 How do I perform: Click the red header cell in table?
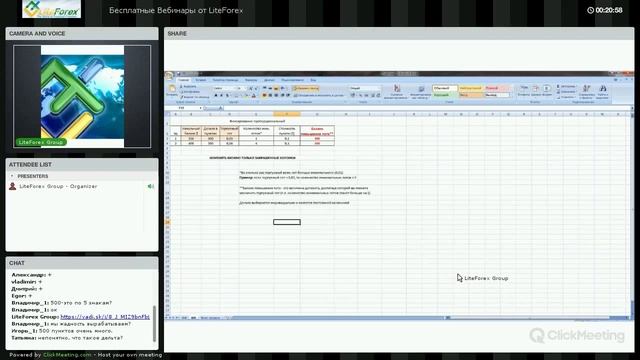[317, 131]
